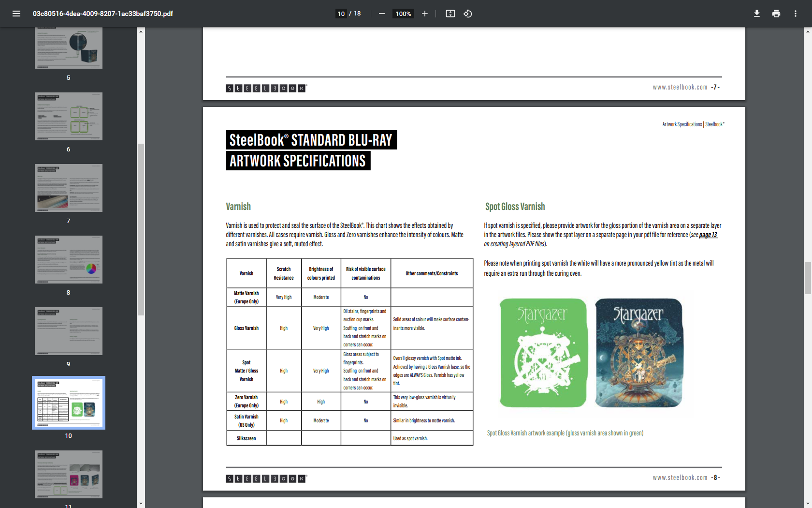Screen dimensions: 812x508
Task: Open page 6 thumbnail
Action: (69, 117)
